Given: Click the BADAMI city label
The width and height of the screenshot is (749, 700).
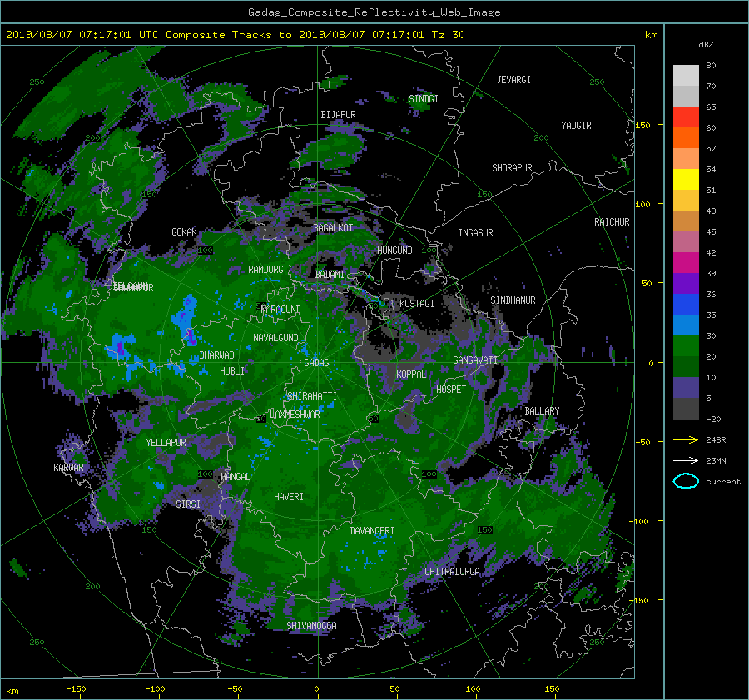Looking at the screenshot, I should [x=330, y=275].
